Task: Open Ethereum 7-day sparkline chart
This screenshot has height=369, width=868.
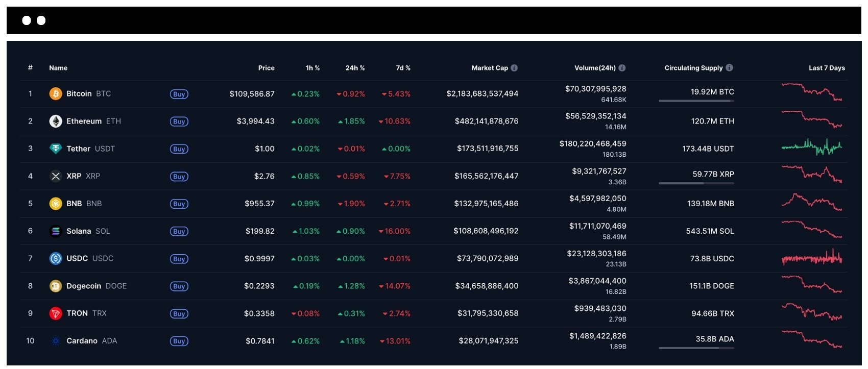Action: click(812, 119)
